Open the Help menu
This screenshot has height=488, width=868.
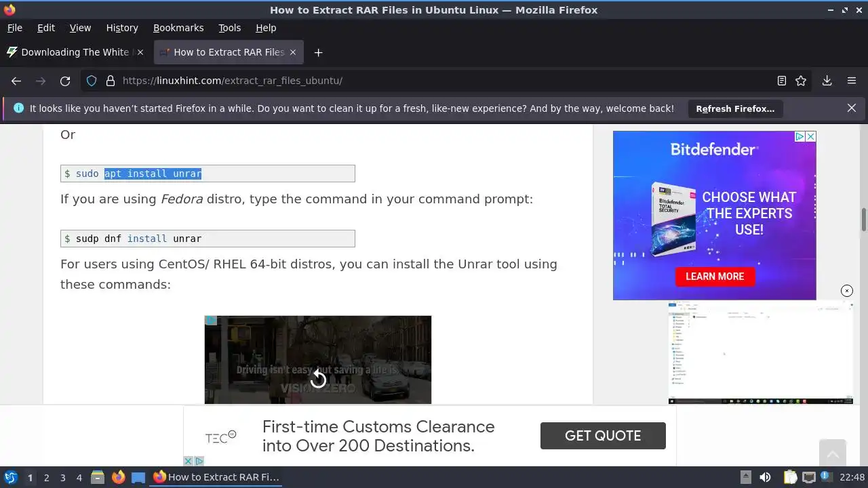click(266, 28)
